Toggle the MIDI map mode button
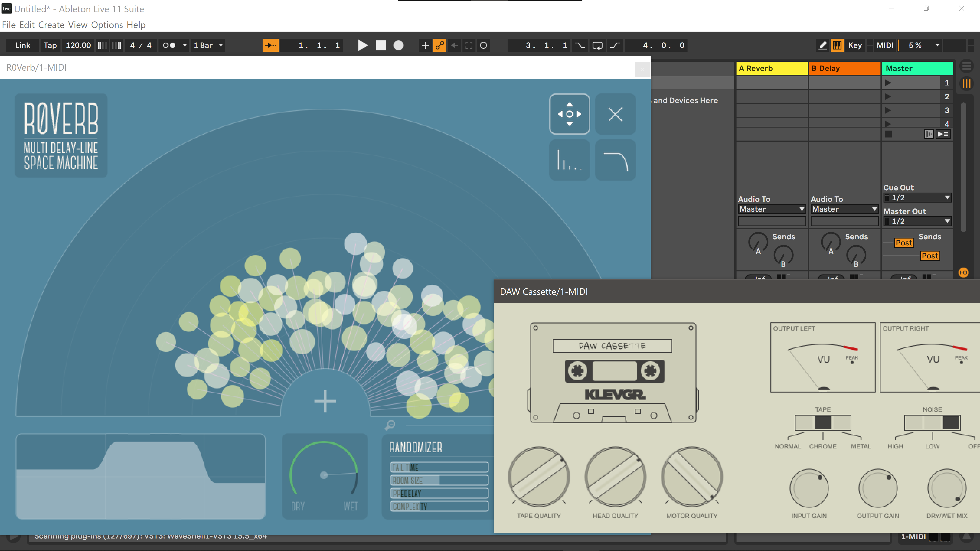Screen dimensions: 980x551 [x=885, y=45]
